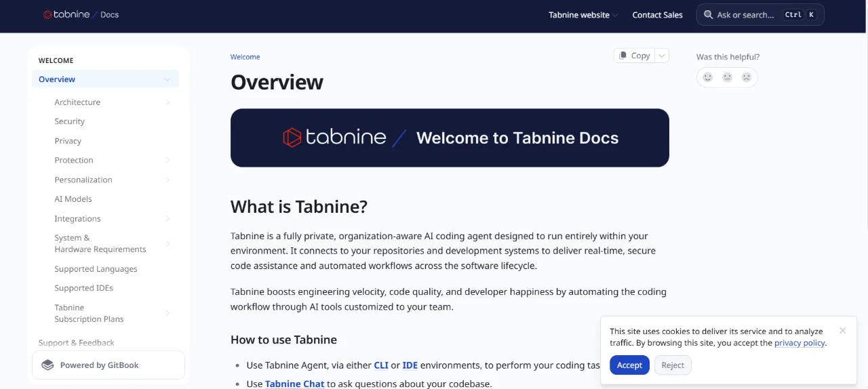Click the neutral face feedback icon
The width and height of the screenshot is (868, 389).
pos(728,77)
